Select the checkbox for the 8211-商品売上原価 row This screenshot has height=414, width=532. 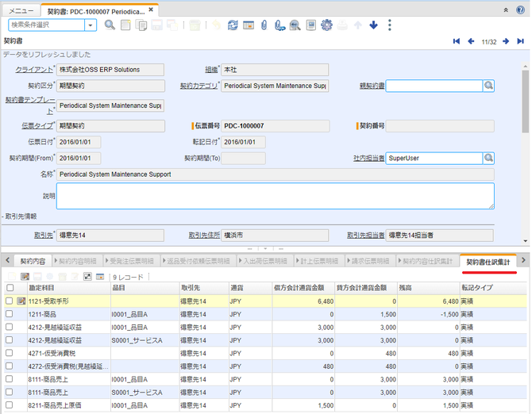coord(10,404)
